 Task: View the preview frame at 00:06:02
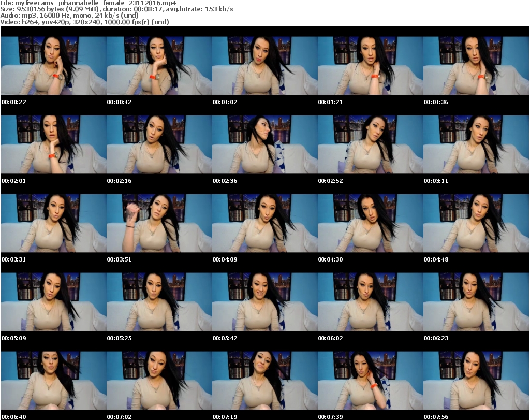point(371,302)
